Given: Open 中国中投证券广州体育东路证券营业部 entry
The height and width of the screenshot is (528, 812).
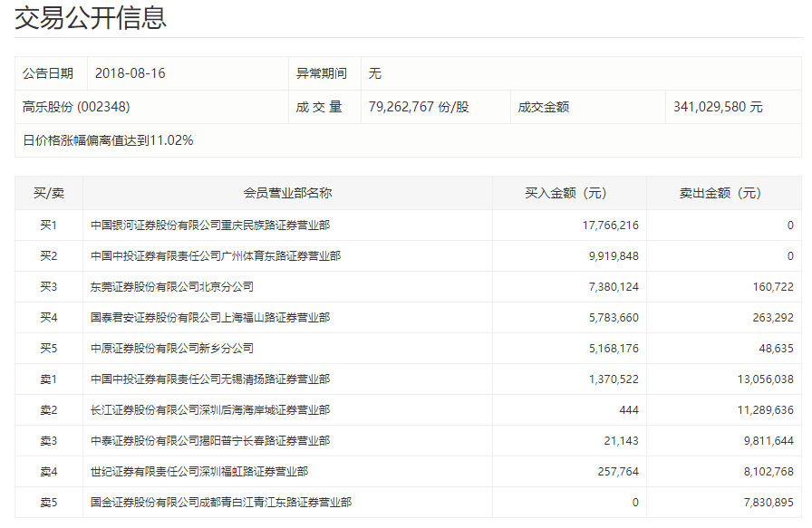Looking at the screenshot, I should (216, 256).
